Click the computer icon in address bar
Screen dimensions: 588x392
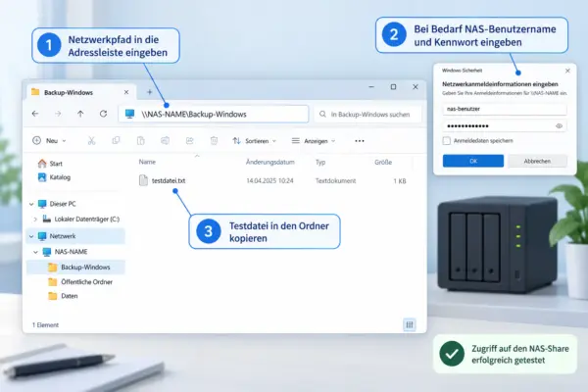click(129, 114)
